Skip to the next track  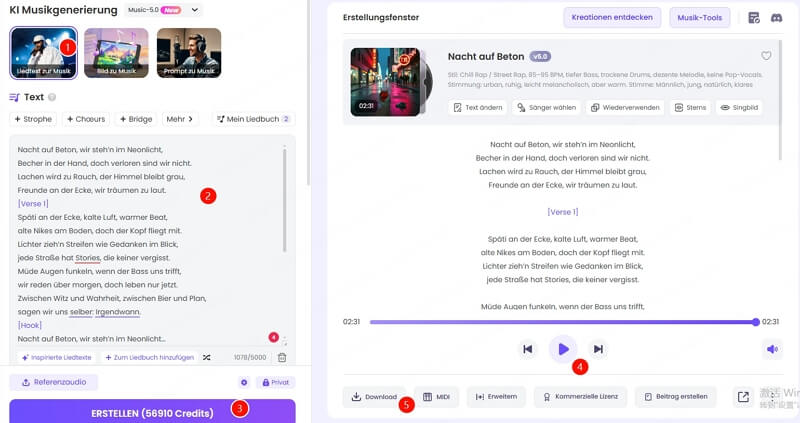[598, 349]
